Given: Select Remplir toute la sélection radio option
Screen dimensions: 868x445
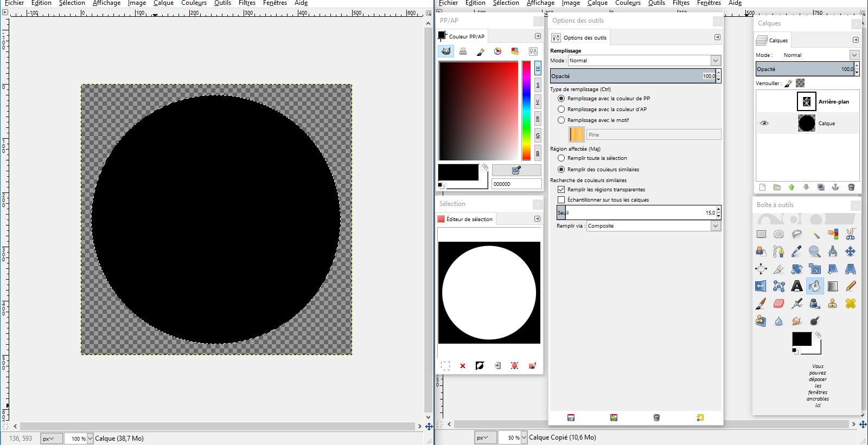Looking at the screenshot, I should point(561,158).
